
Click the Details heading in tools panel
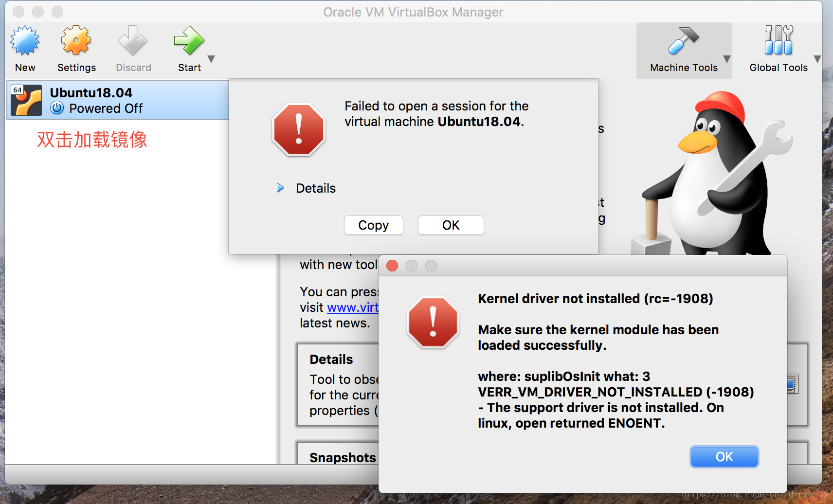point(331,360)
